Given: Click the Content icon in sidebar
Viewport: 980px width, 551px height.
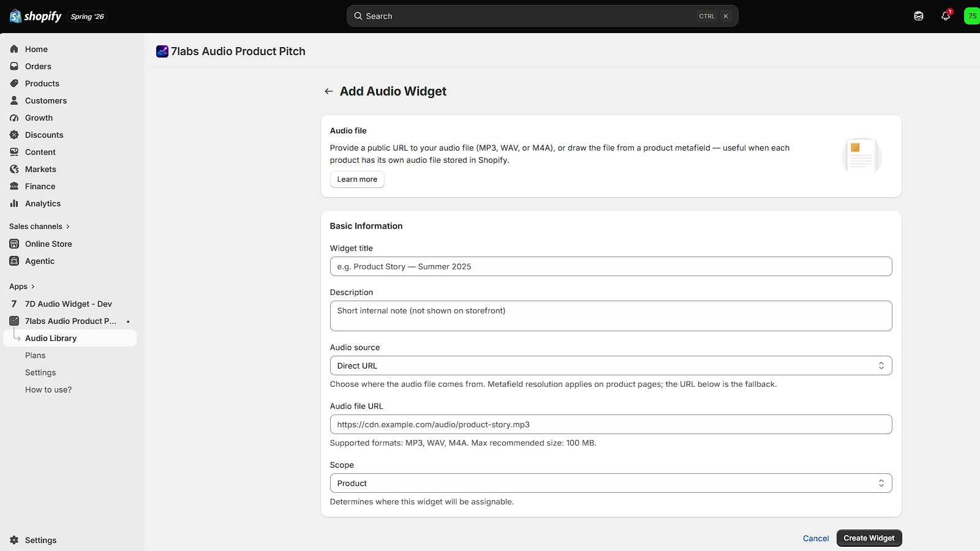Looking at the screenshot, I should coord(14,152).
